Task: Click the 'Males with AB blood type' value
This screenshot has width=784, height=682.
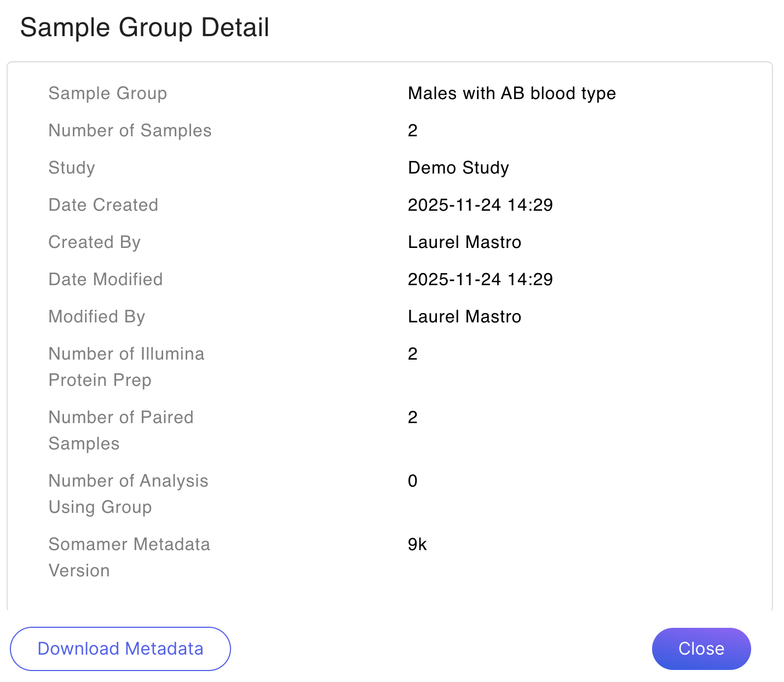Action: (512, 94)
